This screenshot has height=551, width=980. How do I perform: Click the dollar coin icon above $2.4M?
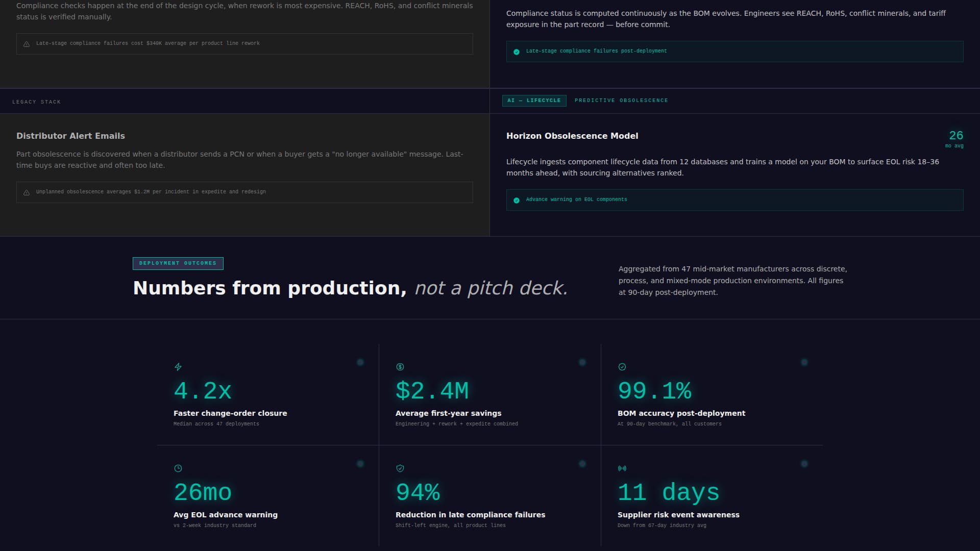[400, 367]
